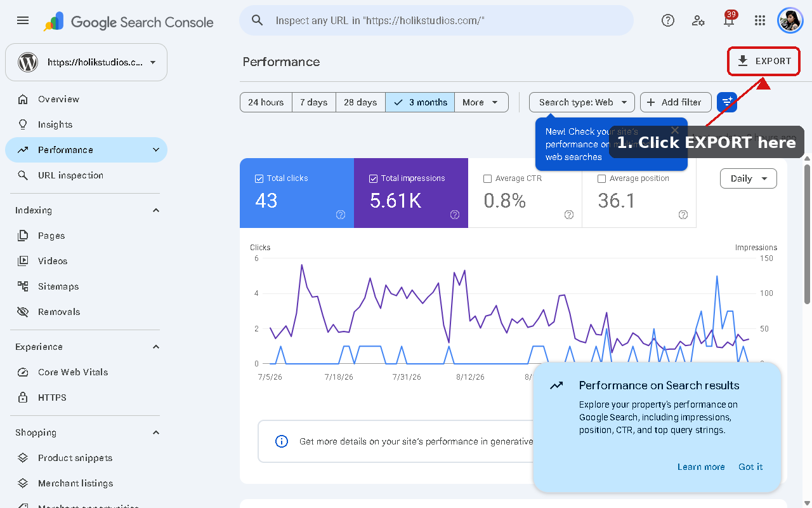Select the 7 days date range
The width and height of the screenshot is (812, 508).
pos(314,102)
